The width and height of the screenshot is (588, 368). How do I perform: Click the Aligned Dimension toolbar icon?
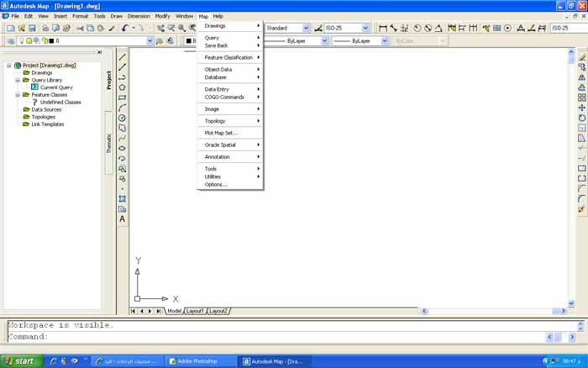[393, 28]
